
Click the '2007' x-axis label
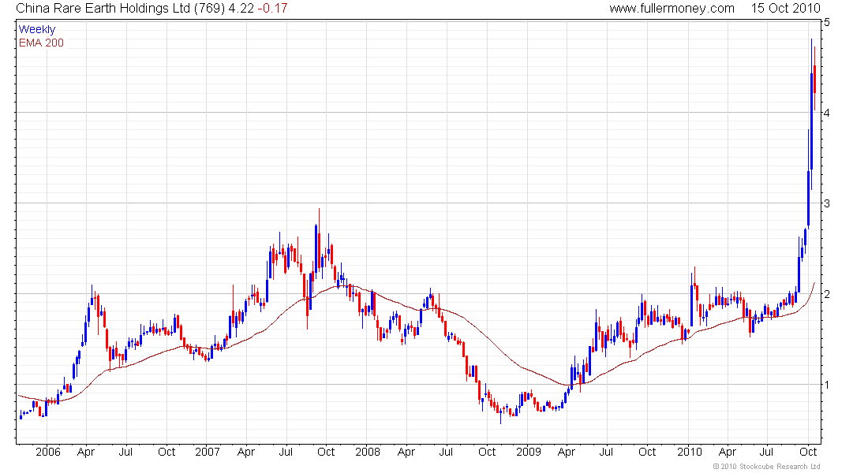click(208, 452)
